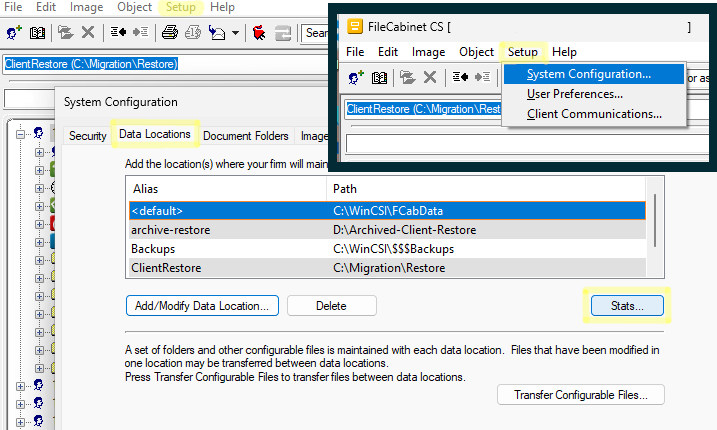Image resolution: width=717 pixels, height=430 pixels.
Task: Choose Client Communications... from the Setup menu
Action: [x=594, y=114]
